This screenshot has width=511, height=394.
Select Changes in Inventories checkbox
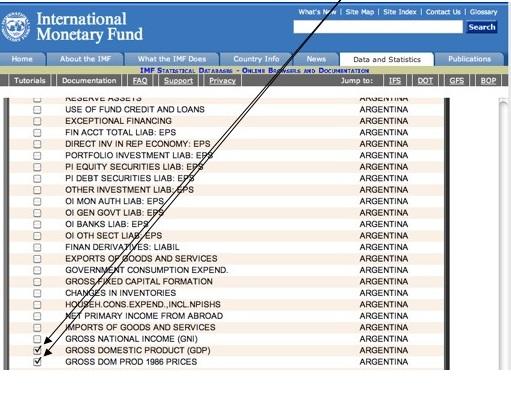click(x=37, y=293)
